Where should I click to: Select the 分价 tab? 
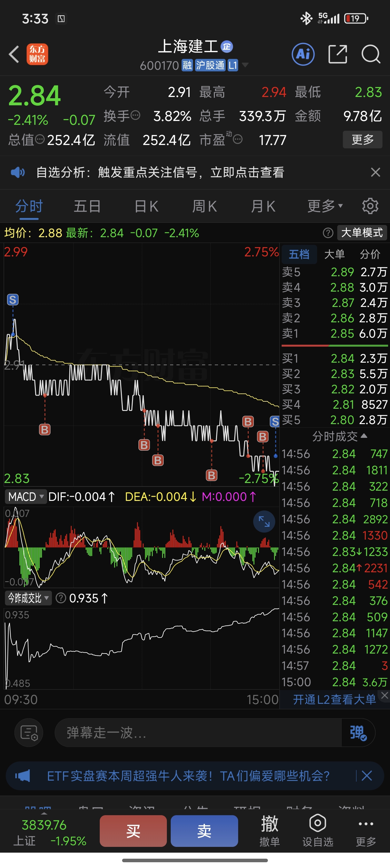(370, 254)
